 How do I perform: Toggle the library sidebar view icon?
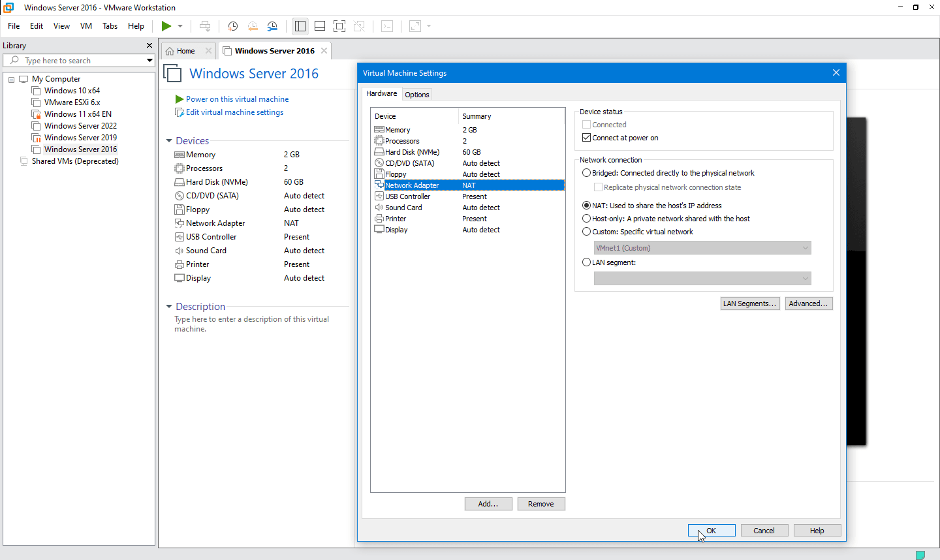300,26
